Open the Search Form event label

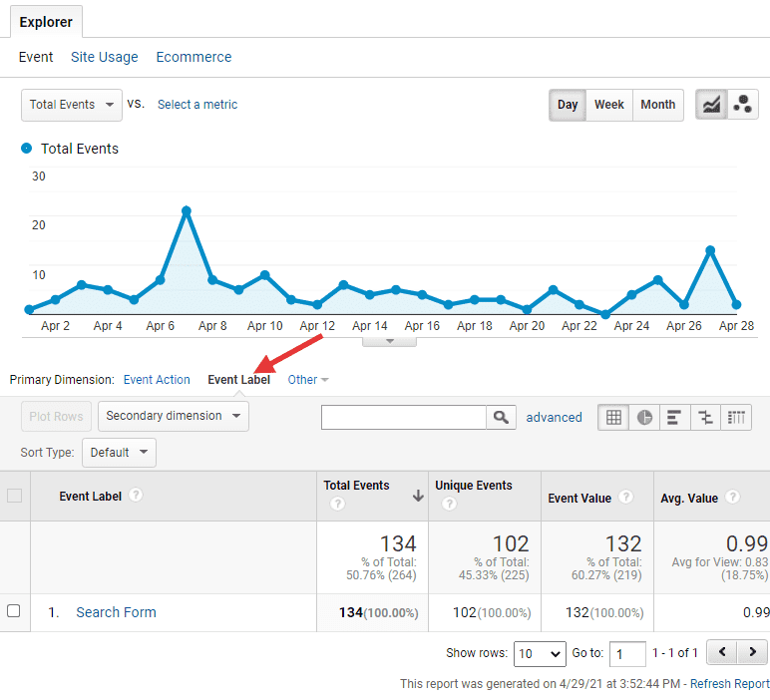click(x=116, y=612)
